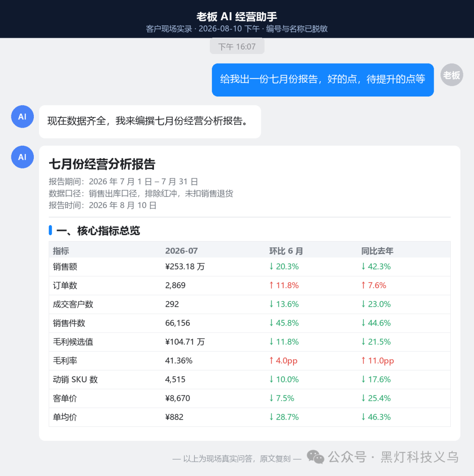Click the footer note 以上为现场真实问答
This screenshot has height=476, width=474.
(237, 458)
